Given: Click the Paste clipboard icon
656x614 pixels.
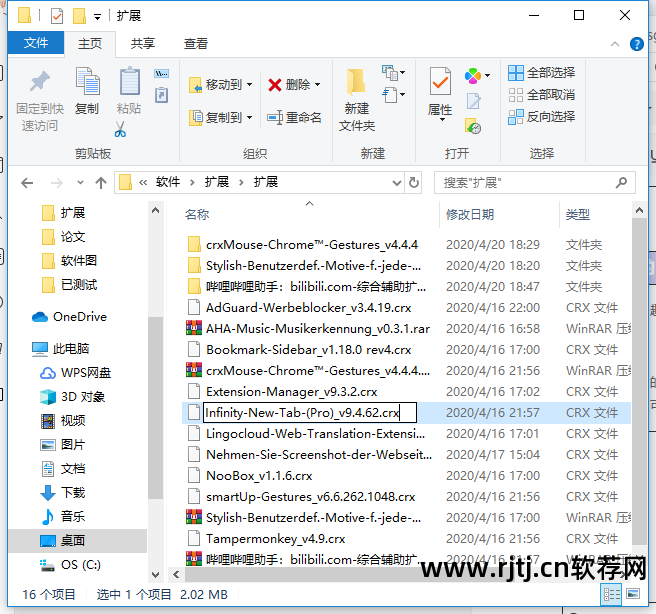Looking at the screenshot, I should click(129, 81).
